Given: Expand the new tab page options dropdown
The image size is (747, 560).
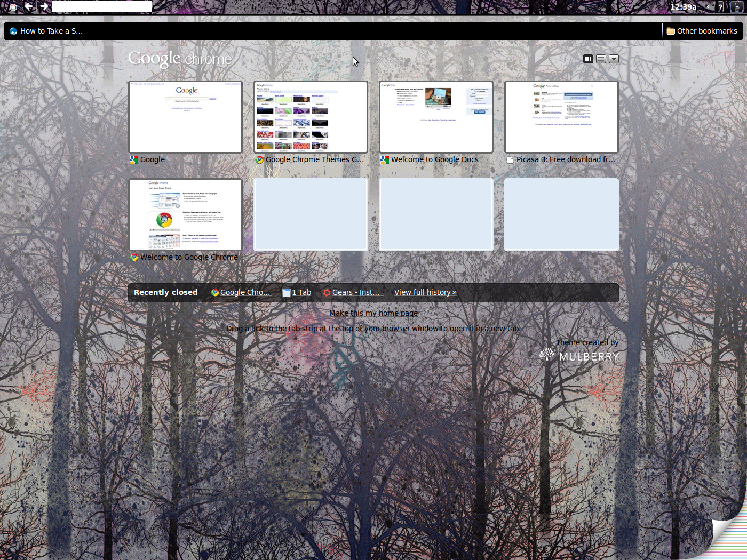Looking at the screenshot, I should [614, 59].
